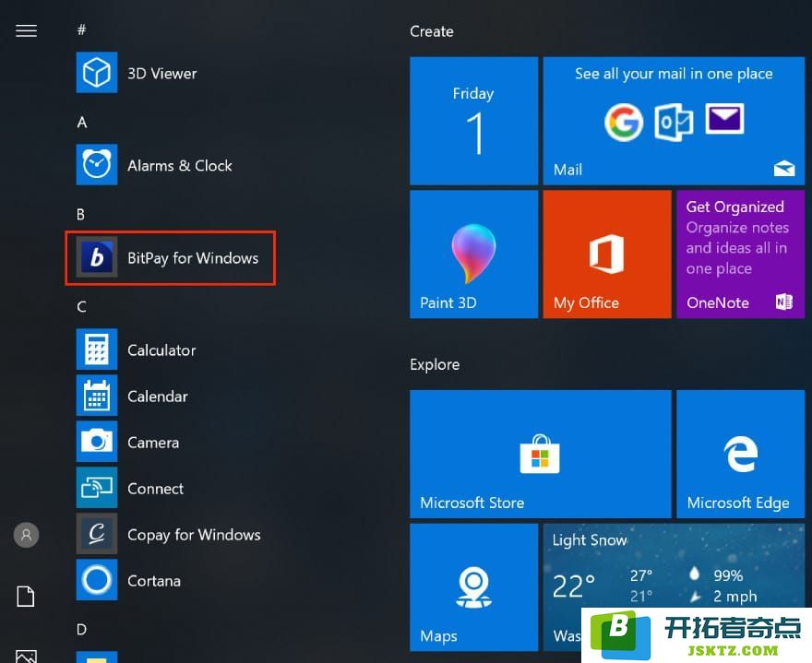Open the Cortana app icon

click(97, 580)
